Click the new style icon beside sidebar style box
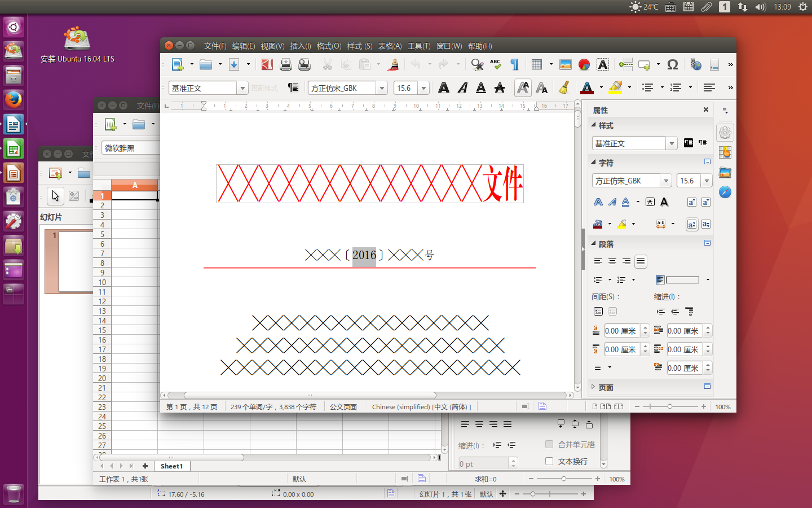Image resolution: width=812 pixels, height=508 pixels. 703,143
